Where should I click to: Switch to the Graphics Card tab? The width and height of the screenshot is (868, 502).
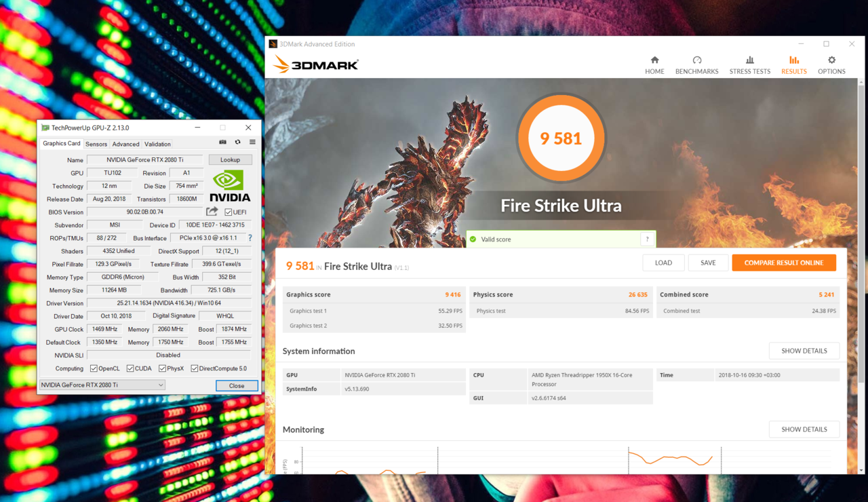62,144
